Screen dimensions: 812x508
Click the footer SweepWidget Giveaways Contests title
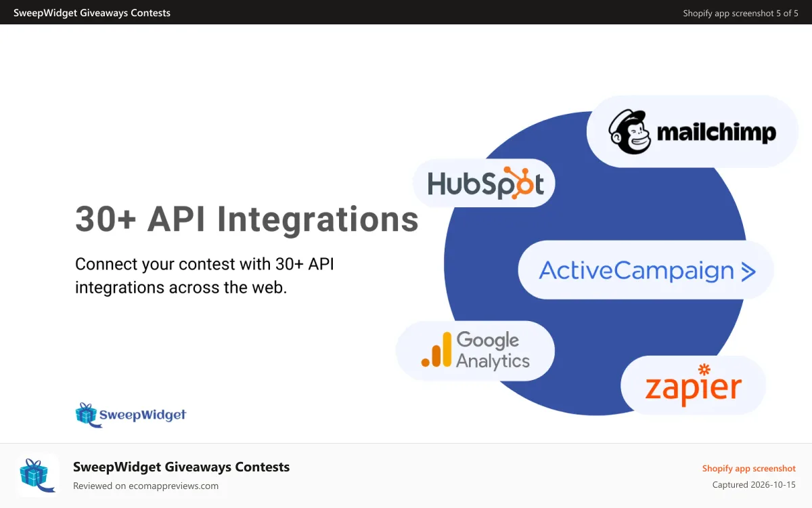tap(181, 467)
